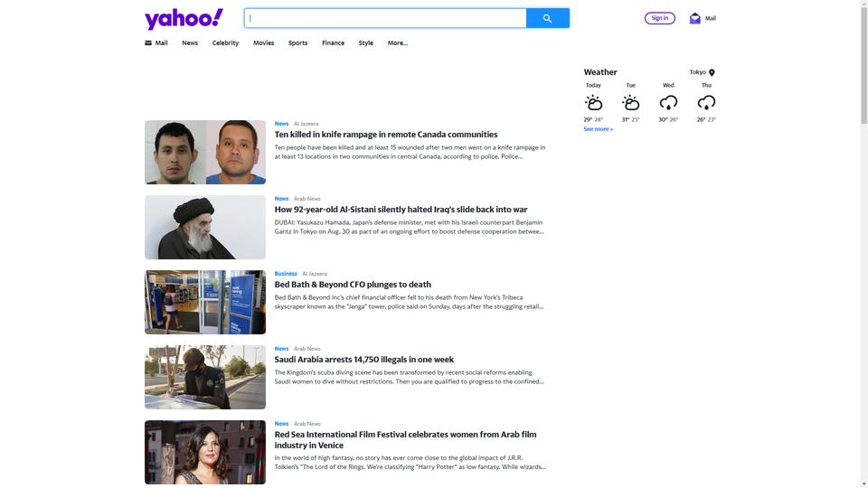Open the Canada knife rampage headline

(x=386, y=135)
